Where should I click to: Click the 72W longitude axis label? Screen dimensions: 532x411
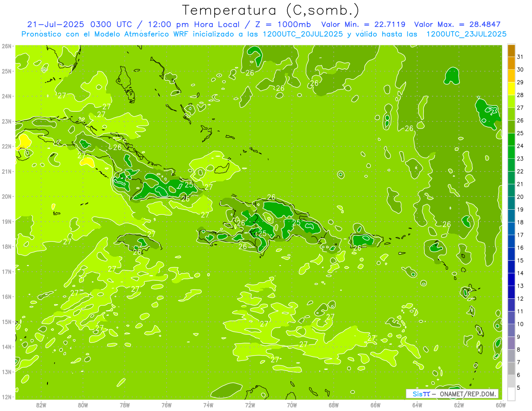pyautogui.click(x=250, y=405)
